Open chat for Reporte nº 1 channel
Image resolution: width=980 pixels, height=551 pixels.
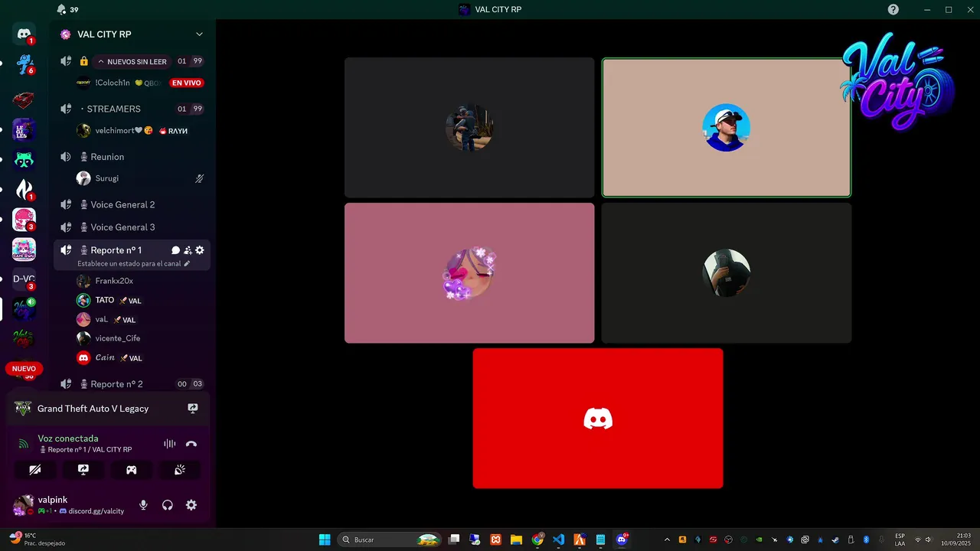[x=175, y=250]
